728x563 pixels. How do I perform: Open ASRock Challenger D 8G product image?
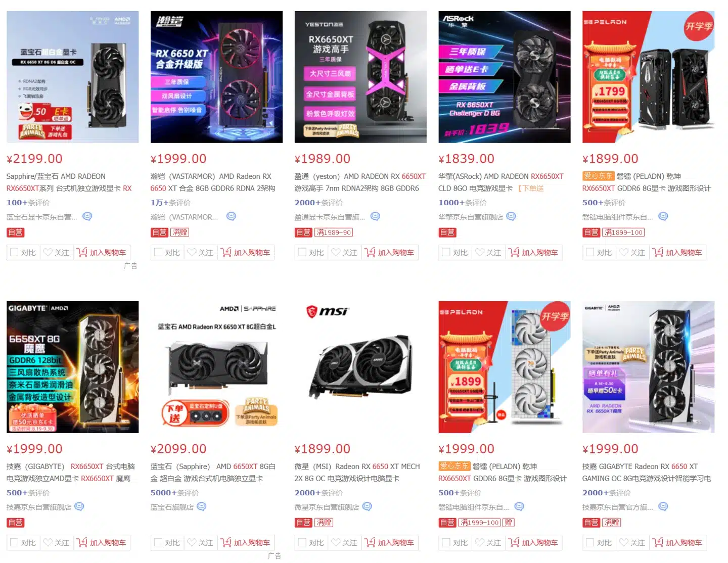click(x=504, y=77)
